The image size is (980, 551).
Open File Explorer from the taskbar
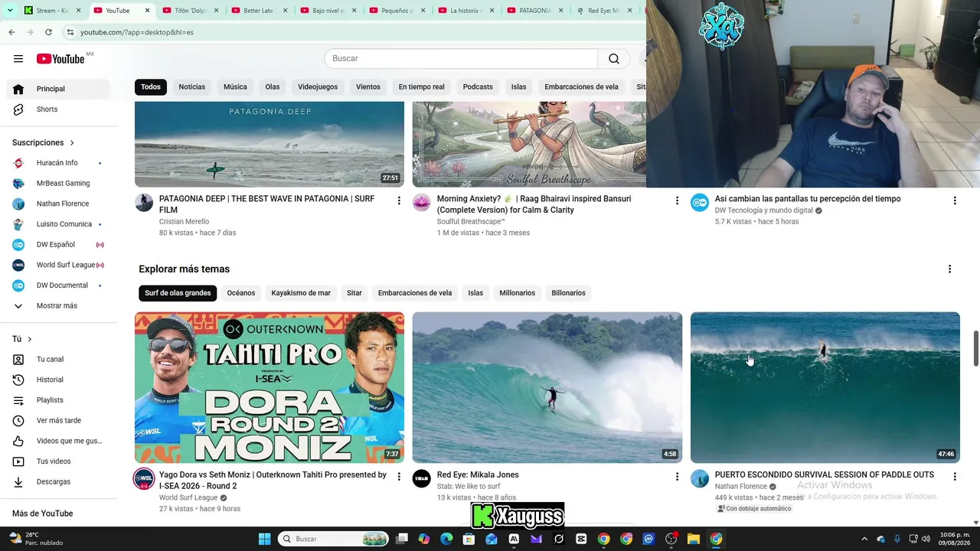(x=693, y=539)
